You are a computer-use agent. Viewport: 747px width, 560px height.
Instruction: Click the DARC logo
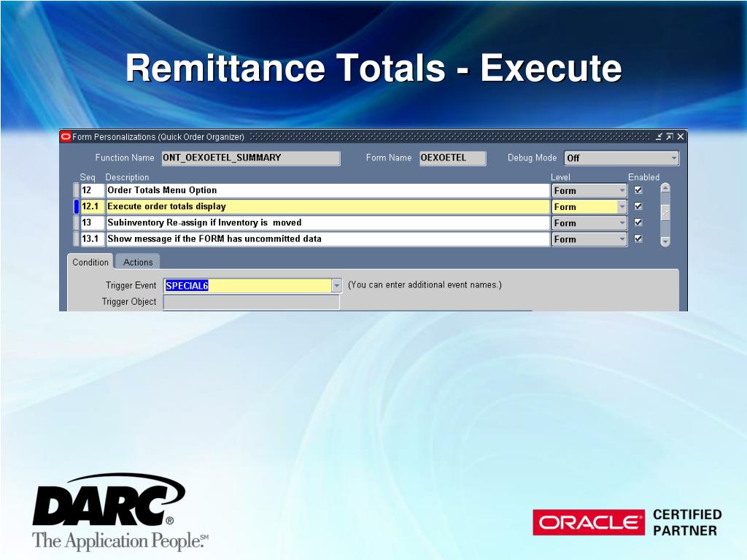coord(119,512)
